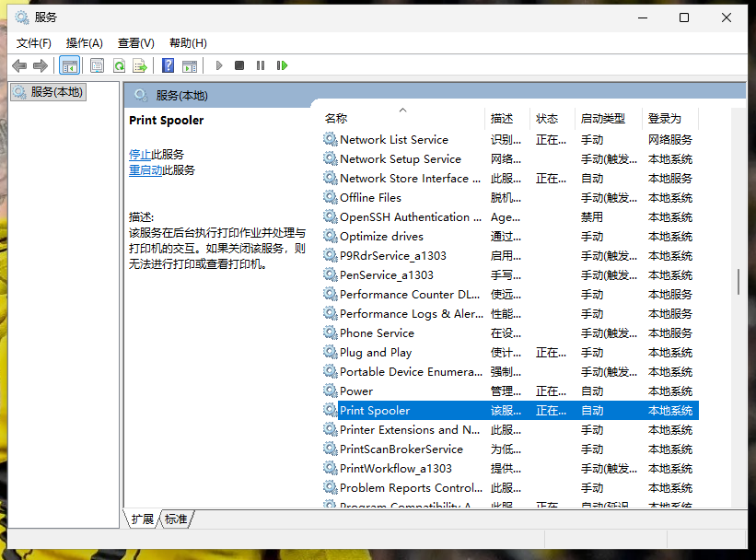
Task: Click the Start service play icon
Action: pyautogui.click(x=219, y=65)
